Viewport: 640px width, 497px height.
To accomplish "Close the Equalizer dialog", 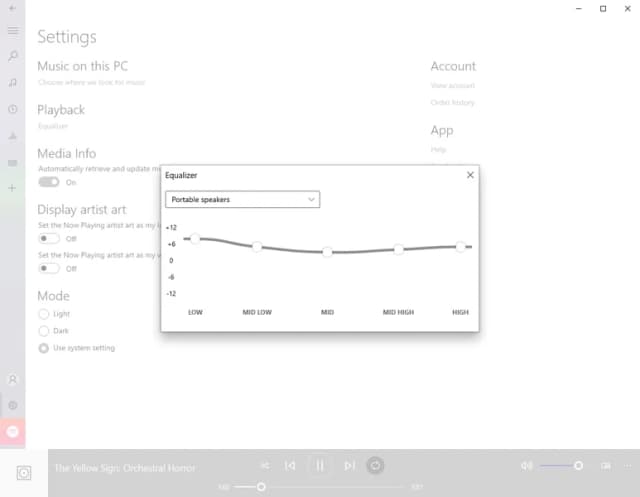I will (x=470, y=175).
